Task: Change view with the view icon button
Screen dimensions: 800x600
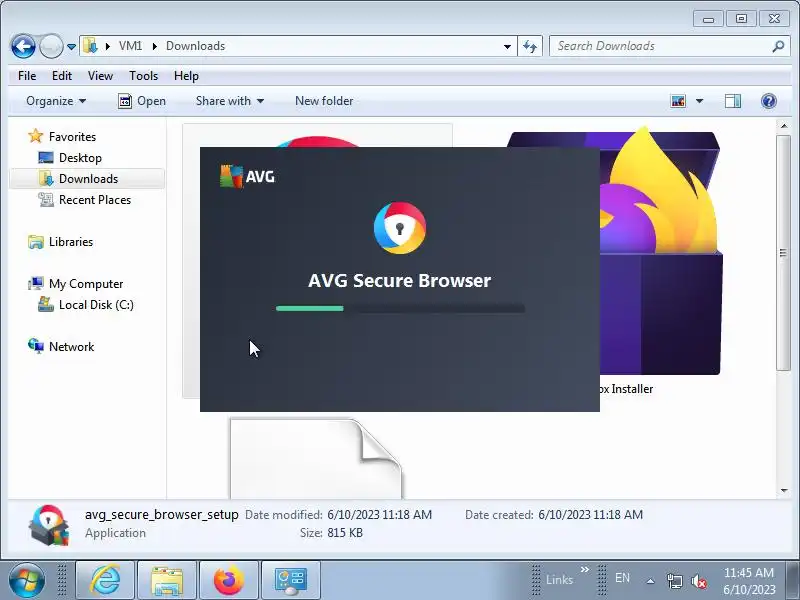Action: tap(678, 101)
